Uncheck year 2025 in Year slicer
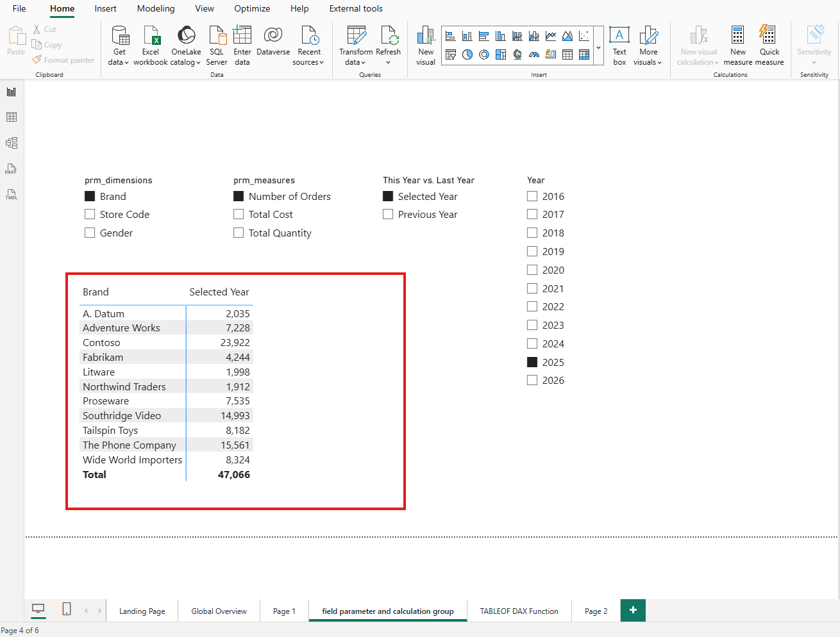The image size is (840, 637). click(x=532, y=362)
